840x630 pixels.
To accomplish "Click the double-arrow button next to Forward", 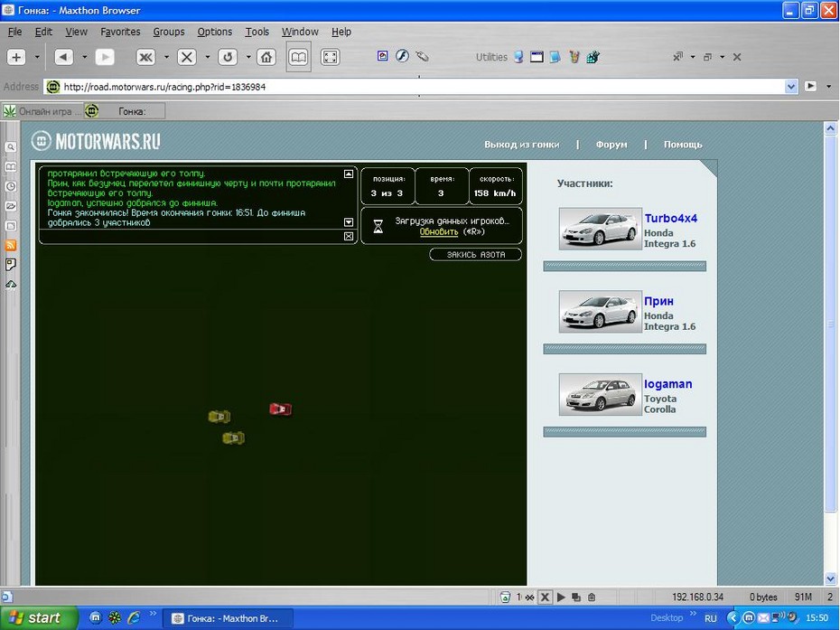I will pyautogui.click(x=145, y=57).
